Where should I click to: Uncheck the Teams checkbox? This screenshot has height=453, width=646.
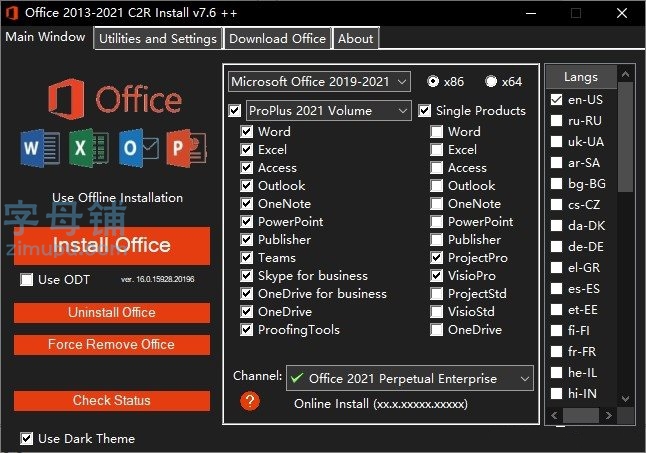click(x=246, y=258)
